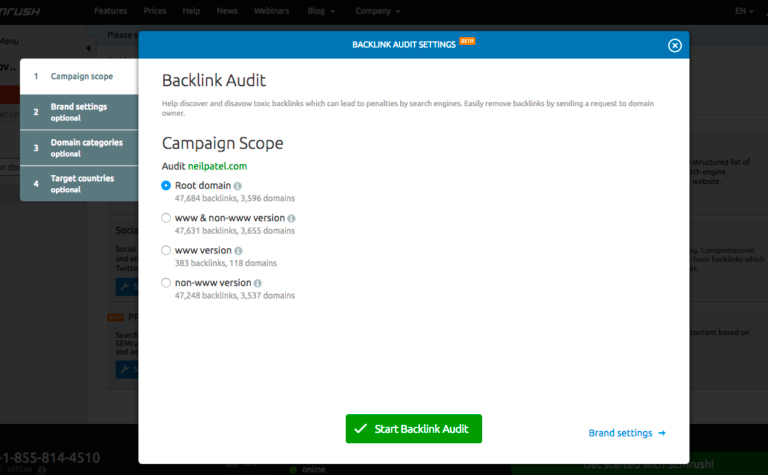The image size is (768, 475).
Task: Select the Root domain radio button
Action: 166,186
